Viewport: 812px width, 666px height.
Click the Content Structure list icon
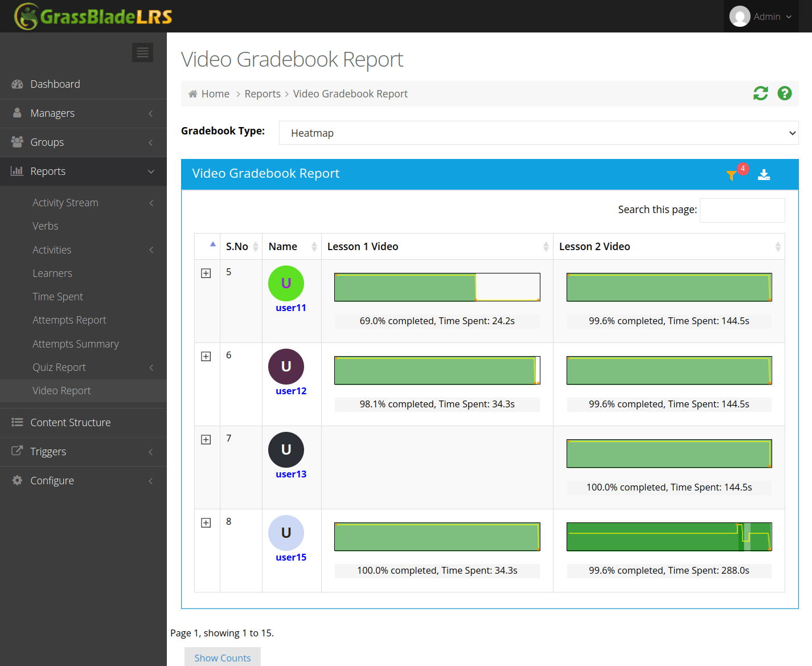pyautogui.click(x=17, y=422)
